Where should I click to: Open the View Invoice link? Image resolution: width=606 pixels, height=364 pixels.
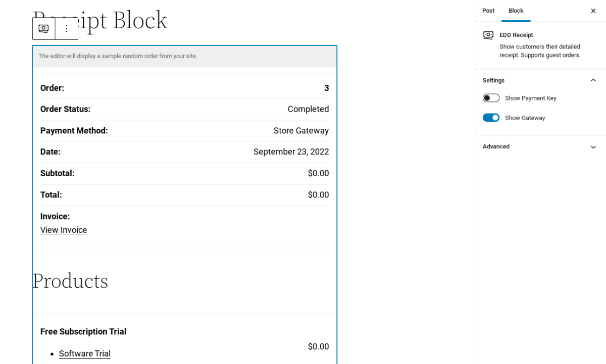pyautogui.click(x=64, y=230)
